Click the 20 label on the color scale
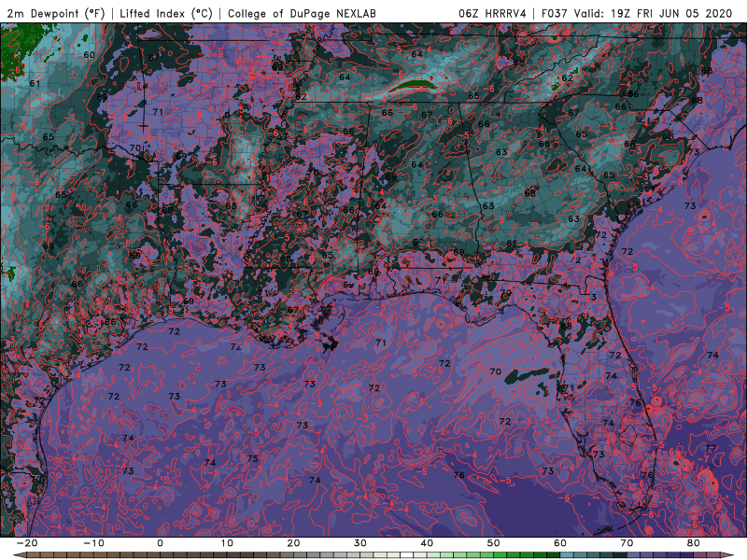Viewport: 747px width, 560px height. pyautogui.click(x=293, y=543)
